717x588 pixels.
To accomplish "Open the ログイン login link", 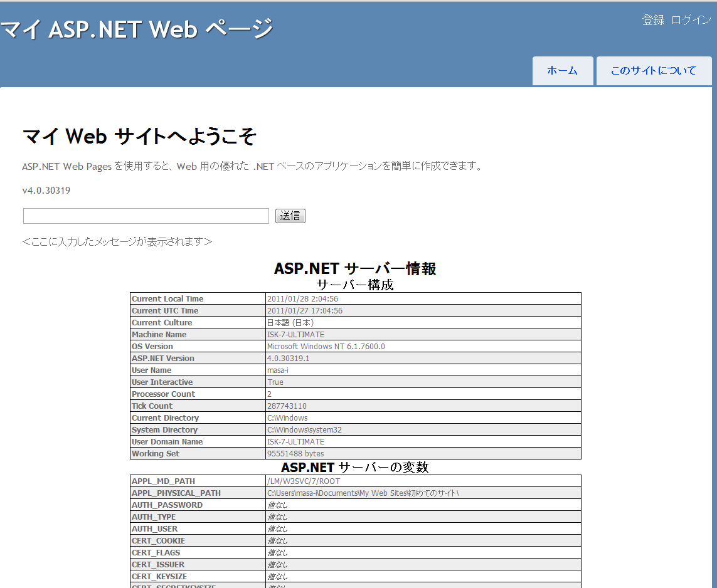I will 691,20.
